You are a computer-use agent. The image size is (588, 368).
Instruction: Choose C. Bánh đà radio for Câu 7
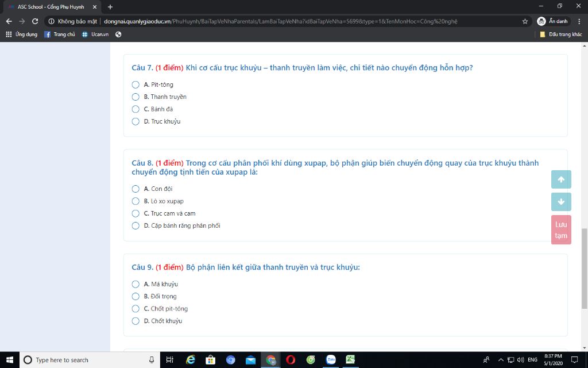click(x=136, y=109)
